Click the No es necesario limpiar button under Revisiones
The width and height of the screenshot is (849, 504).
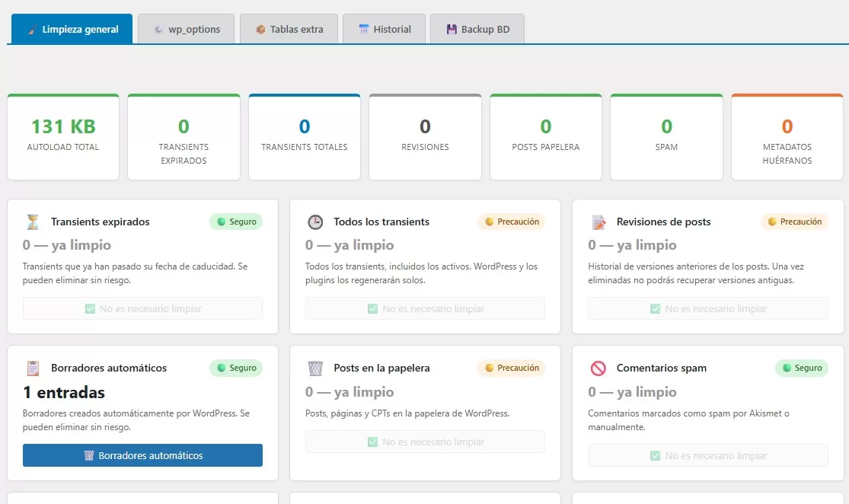click(707, 309)
